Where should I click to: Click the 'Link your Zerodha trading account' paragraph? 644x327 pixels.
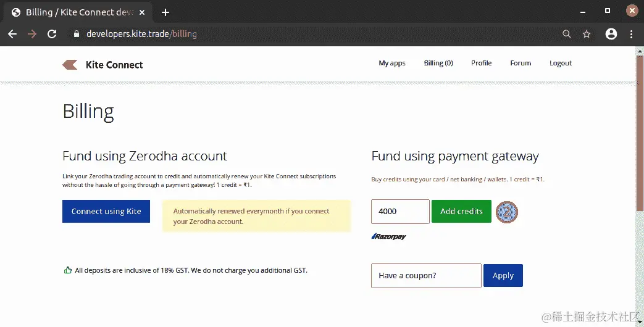tap(199, 181)
